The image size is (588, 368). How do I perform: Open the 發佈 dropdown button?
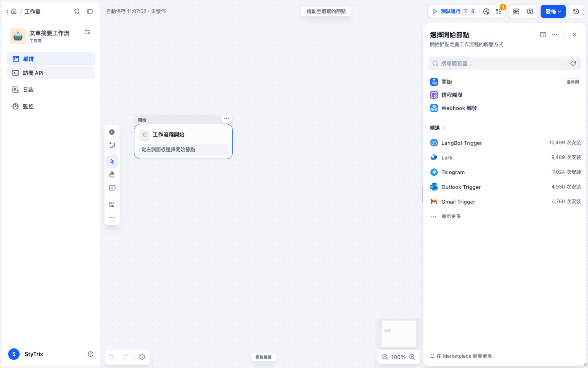553,11
